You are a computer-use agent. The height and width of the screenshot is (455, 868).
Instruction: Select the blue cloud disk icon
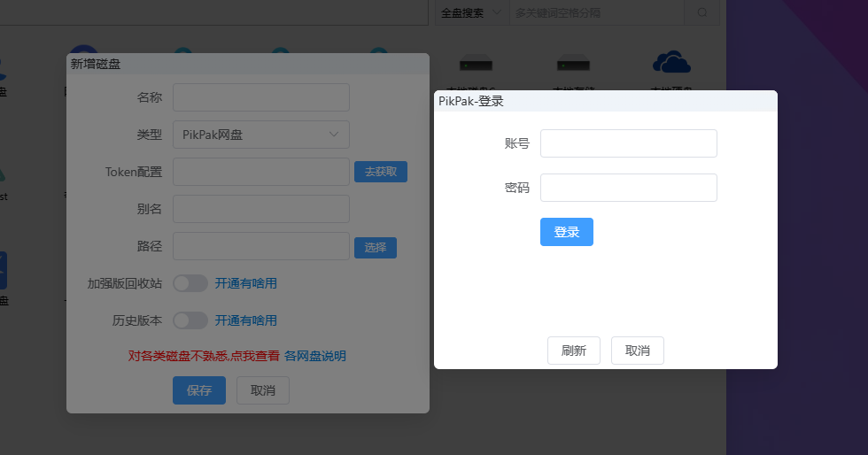point(671,62)
